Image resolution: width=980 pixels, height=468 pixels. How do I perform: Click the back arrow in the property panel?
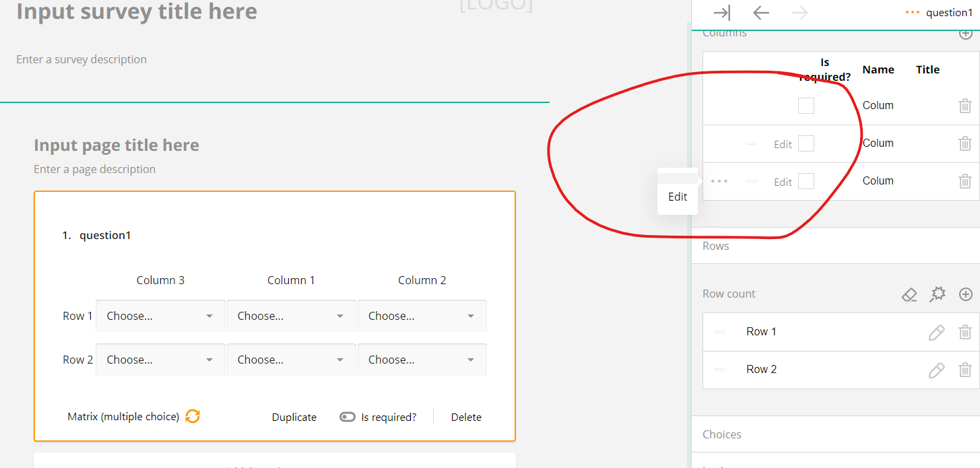760,12
